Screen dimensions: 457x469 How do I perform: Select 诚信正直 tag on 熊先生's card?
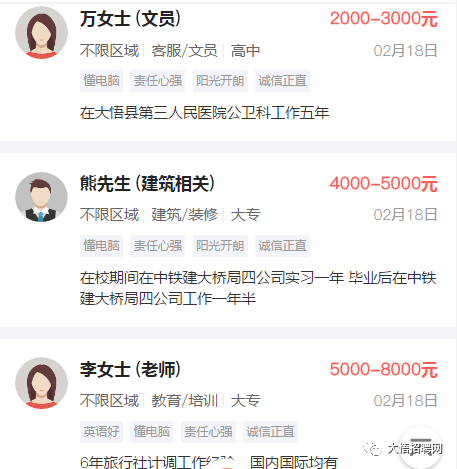click(x=282, y=246)
